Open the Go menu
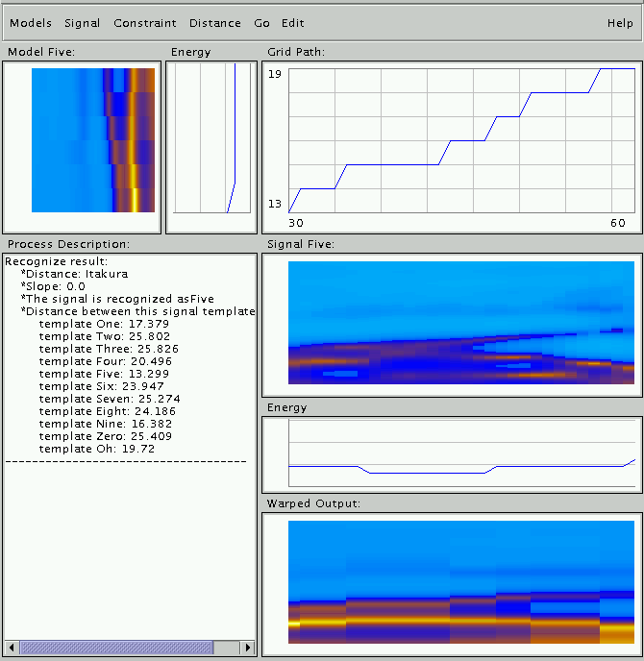The width and height of the screenshot is (644, 661). 262,23
